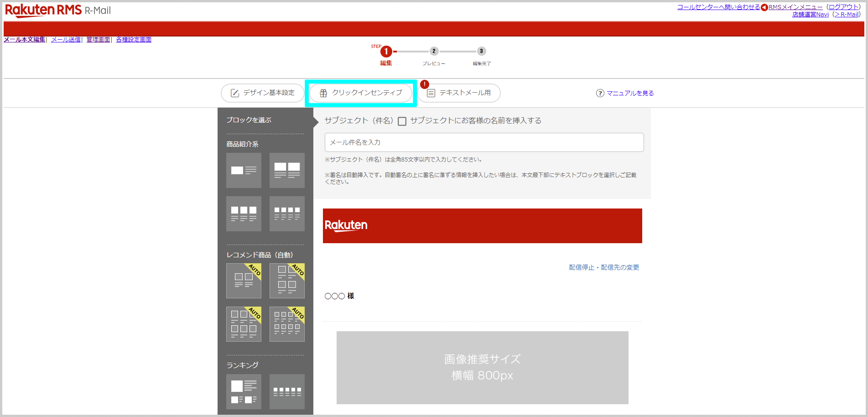Click the レコメンド商品（自動） heading
This screenshot has height=417, width=868.
[x=260, y=255]
